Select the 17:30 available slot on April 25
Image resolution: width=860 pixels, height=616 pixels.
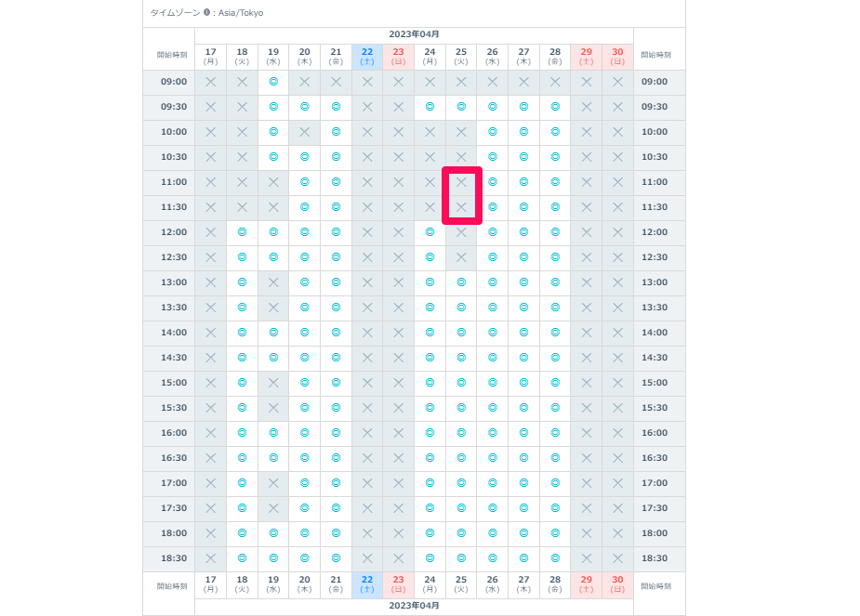(461, 508)
